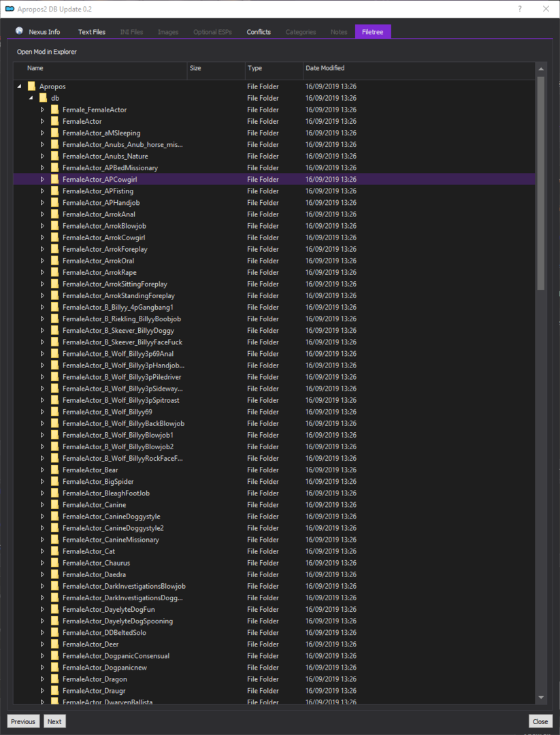Image resolution: width=560 pixels, height=735 pixels.
Task: Click the Categories tab
Action: (301, 32)
